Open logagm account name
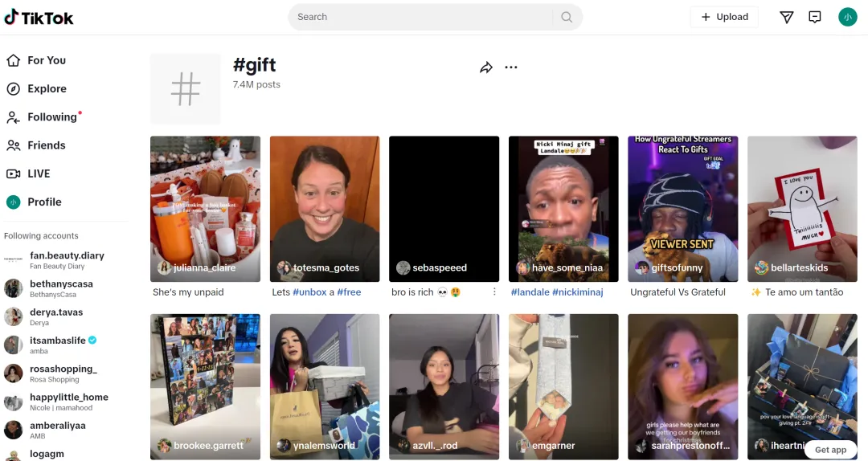The image size is (868, 461). (x=47, y=454)
